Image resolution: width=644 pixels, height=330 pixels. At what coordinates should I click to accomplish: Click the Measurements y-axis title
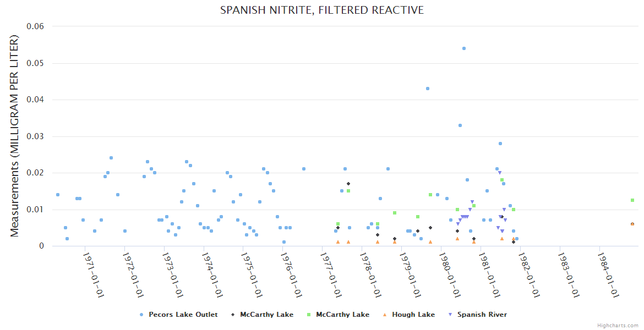tap(15, 136)
